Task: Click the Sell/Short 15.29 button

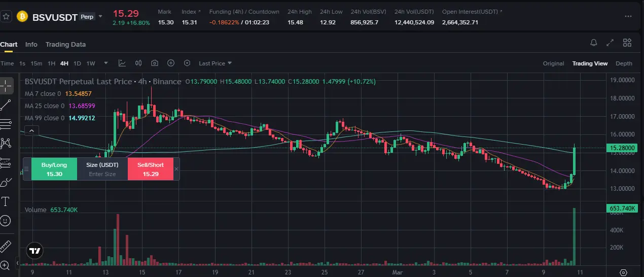Action: 151,169
